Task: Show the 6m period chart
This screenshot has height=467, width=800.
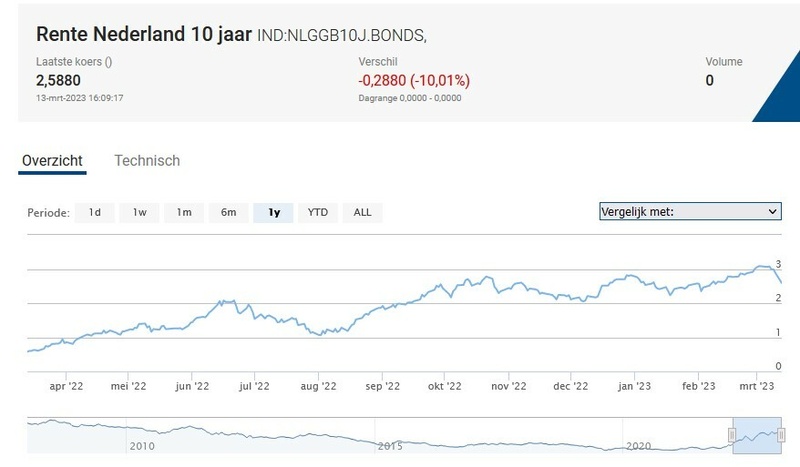Action: pos(228,212)
